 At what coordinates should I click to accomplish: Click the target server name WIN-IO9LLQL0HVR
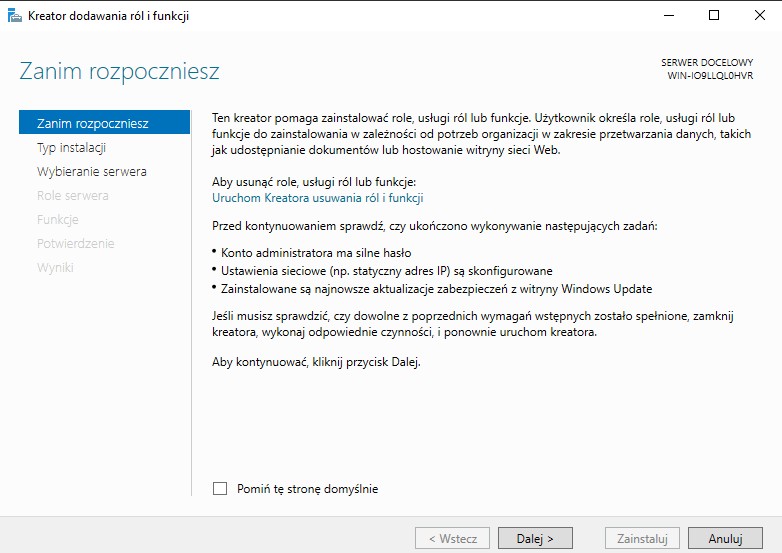pyautogui.click(x=710, y=76)
